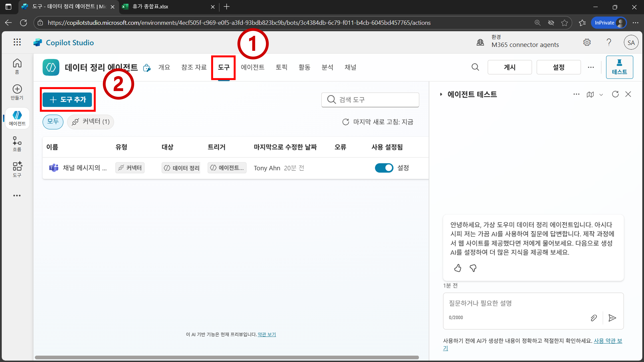The image size is (644, 362).
Task: Switch to the 참조 자료 tab
Action: tap(194, 67)
